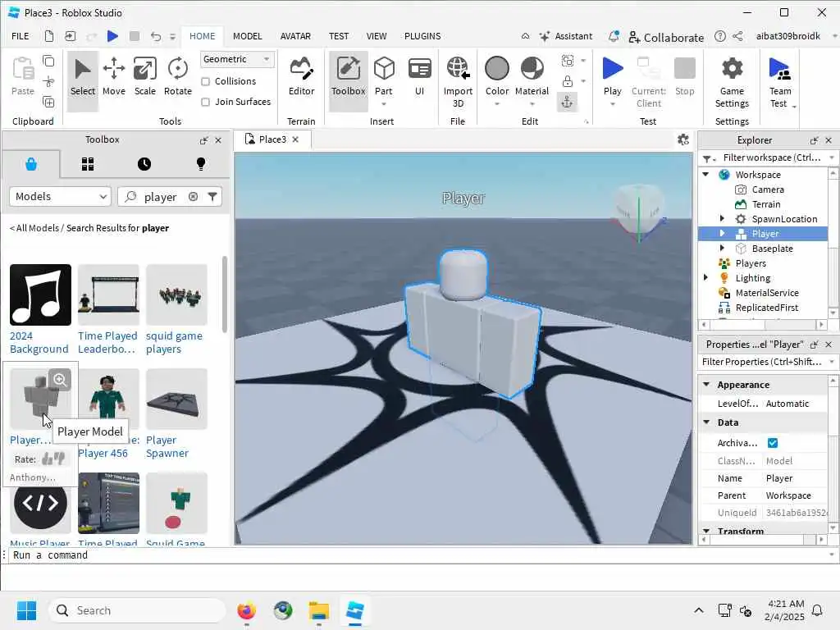Viewport: 840px width, 630px height.
Task: Launch Firefox from the taskbar
Action: (x=246, y=610)
